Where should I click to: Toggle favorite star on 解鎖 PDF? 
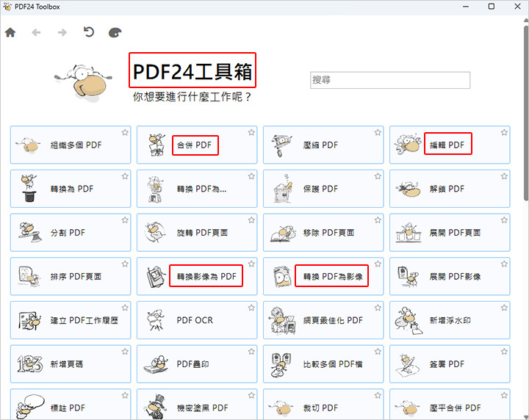click(x=504, y=176)
